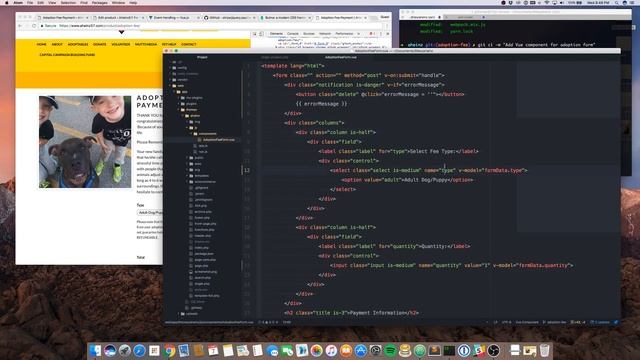The height and width of the screenshot is (360, 640).
Task: Switch to the Edit product Chrome tab
Action: coord(119,18)
